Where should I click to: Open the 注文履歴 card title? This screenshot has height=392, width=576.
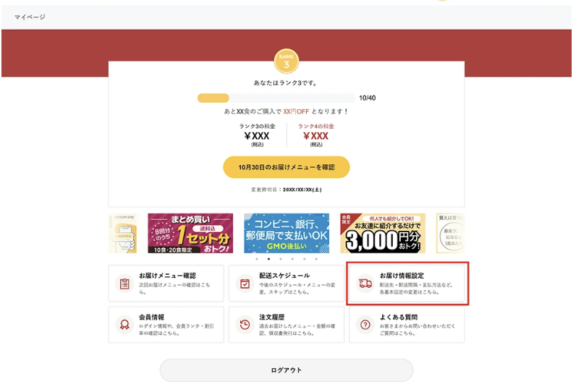272,317
